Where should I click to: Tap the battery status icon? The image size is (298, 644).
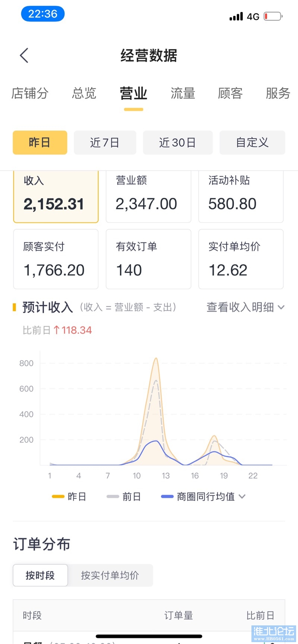(x=273, y=16)
